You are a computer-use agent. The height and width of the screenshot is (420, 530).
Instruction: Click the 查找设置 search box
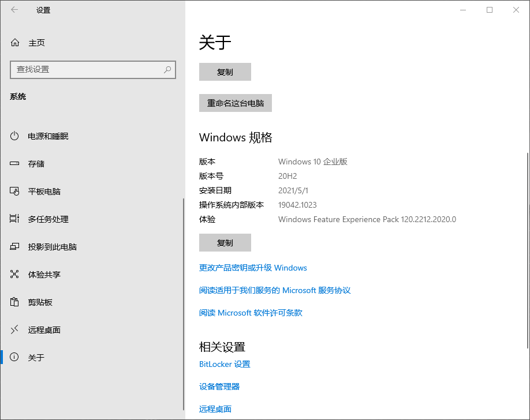point(92,69)
